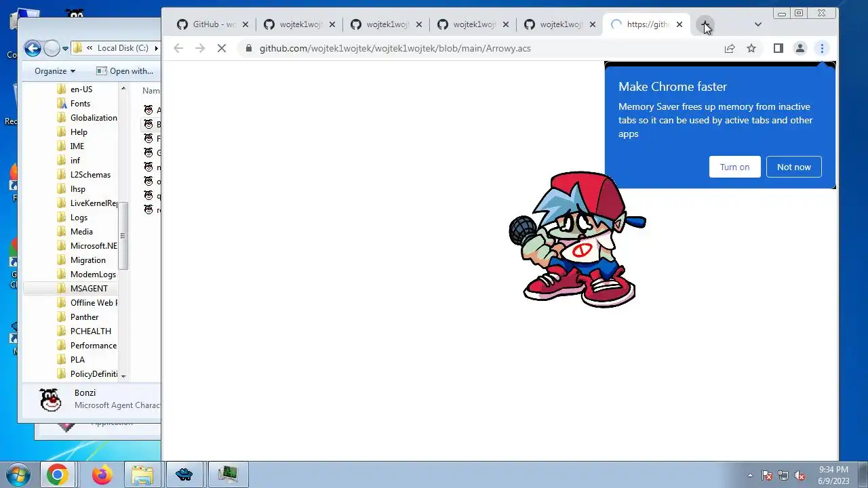Image resolution: width=868 pixels, height=488 pixels.
Task: Select the 'IME' folder in the tree
Action: [77, 146]
